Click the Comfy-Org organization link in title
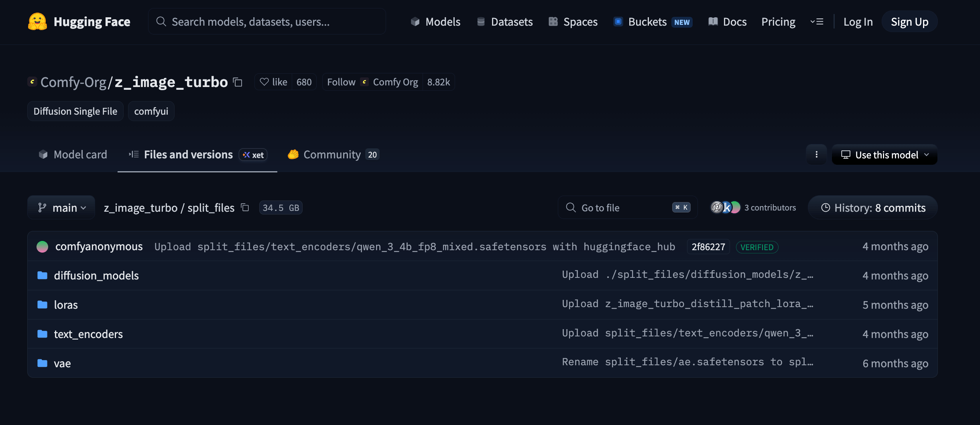The height and width of the screenshot is (425, 980). pyautogui.click(x=73, y=82)
